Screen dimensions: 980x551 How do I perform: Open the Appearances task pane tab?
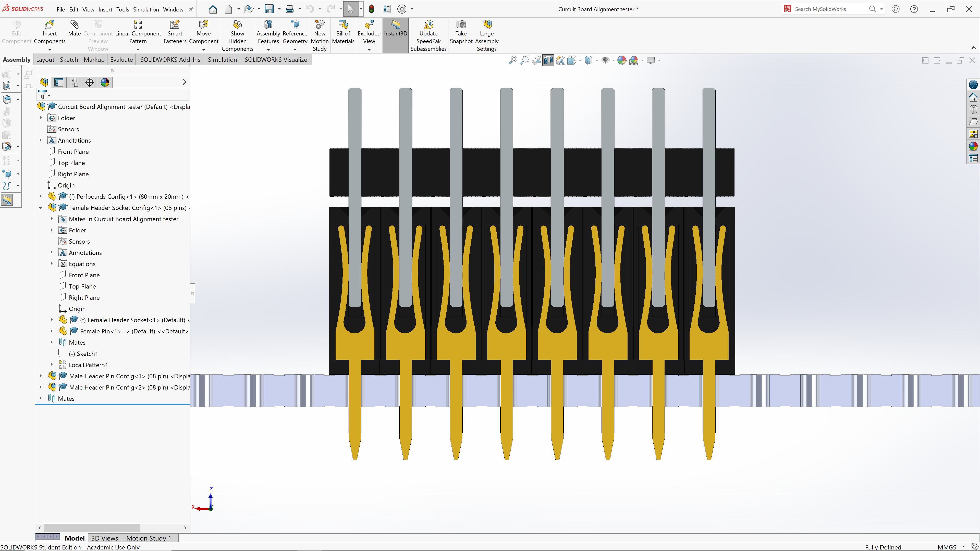click(x=973, y=146)
